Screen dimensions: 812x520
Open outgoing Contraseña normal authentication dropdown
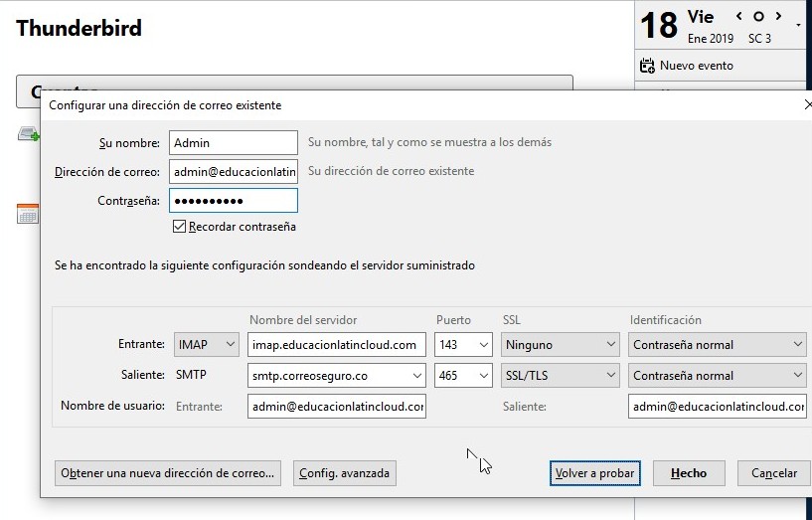pos(718,376)
